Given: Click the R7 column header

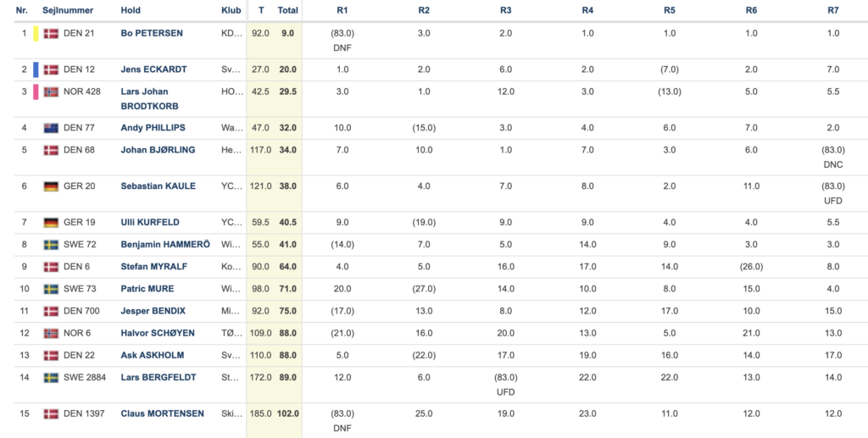Looking at the screenshot, I should click(x=833, y=10).
